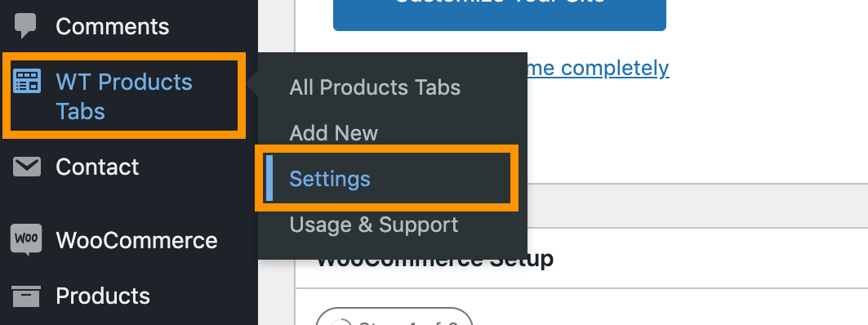Open the WooCommerce sidebar menu
The image size is (868, 325).
[x=136, y=240]
